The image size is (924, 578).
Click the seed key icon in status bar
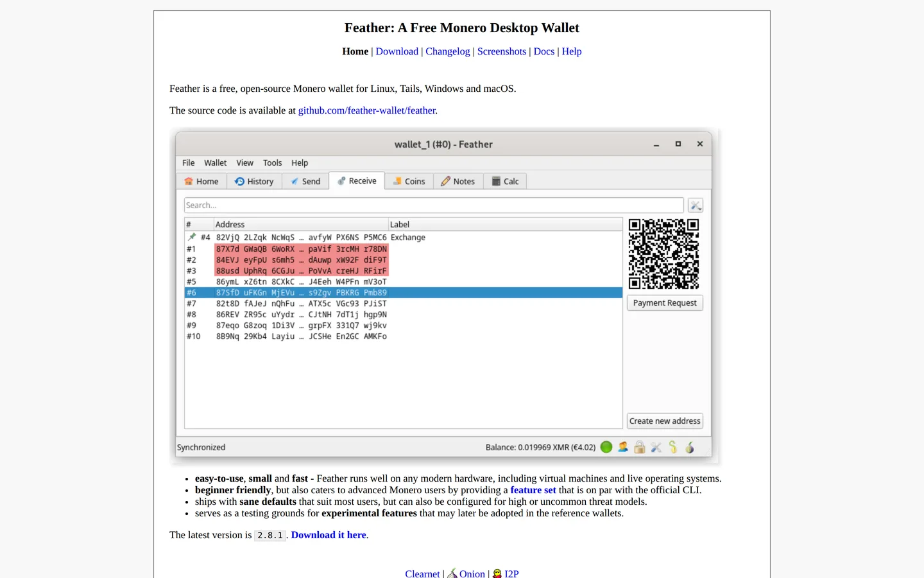pos(672,447)
